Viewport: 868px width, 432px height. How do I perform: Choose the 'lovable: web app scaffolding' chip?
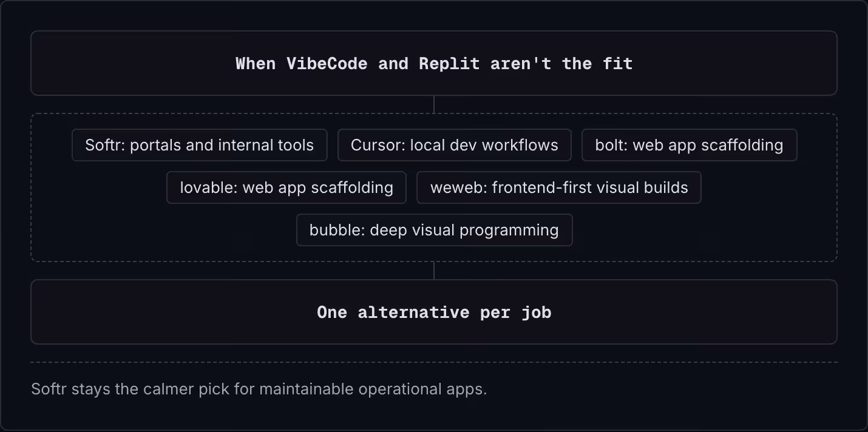[x=287, y=187]
